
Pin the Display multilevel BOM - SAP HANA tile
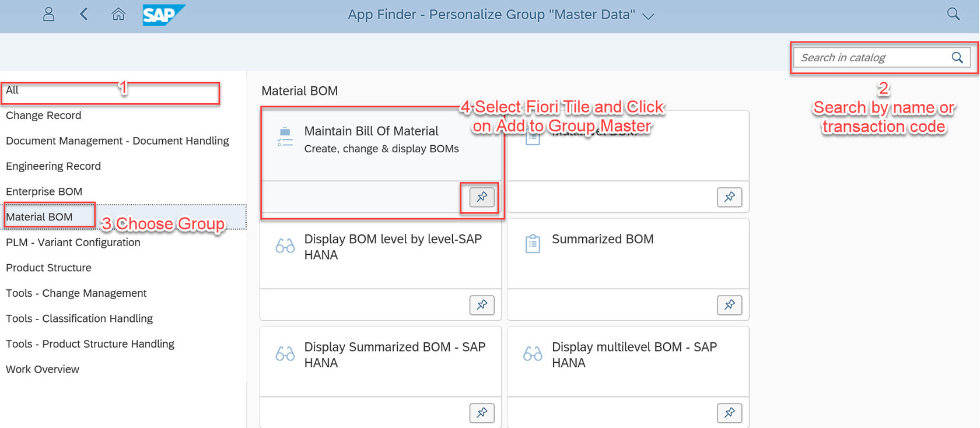tap(729, 413)
